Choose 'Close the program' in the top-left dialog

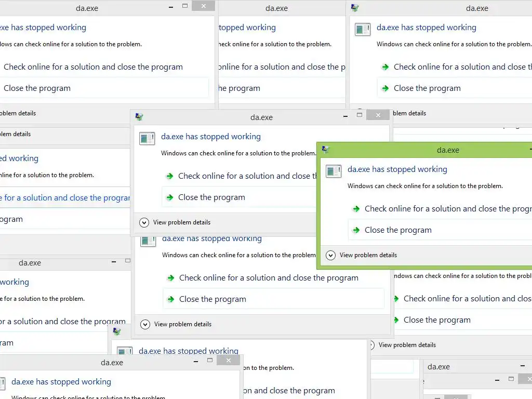point(104,88)
